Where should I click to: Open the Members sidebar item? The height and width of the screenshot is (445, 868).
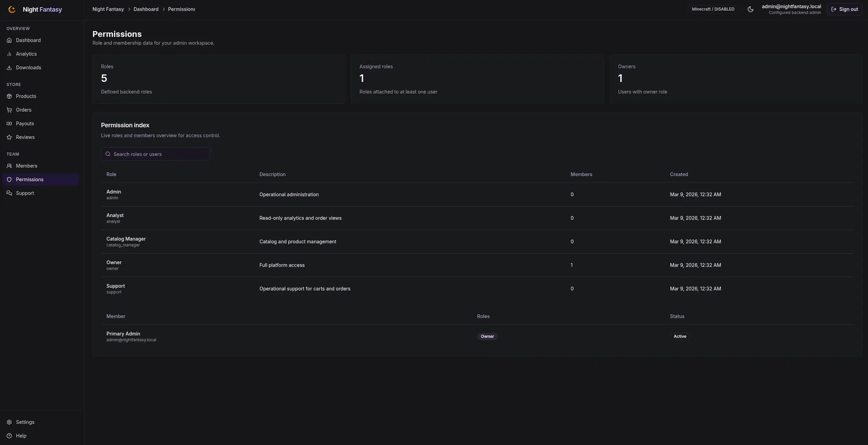[41, 166]
